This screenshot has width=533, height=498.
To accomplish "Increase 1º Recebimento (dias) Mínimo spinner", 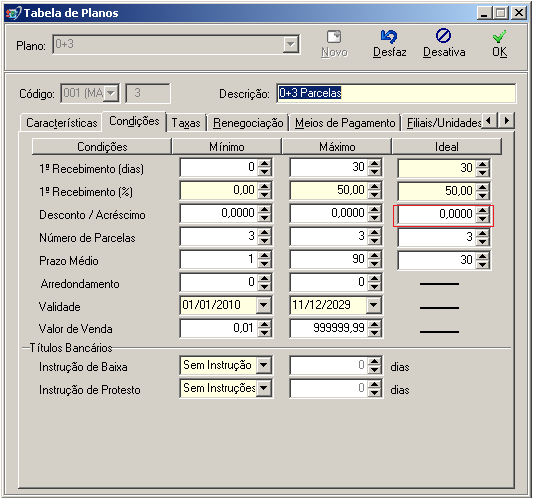I will (264, 163).
